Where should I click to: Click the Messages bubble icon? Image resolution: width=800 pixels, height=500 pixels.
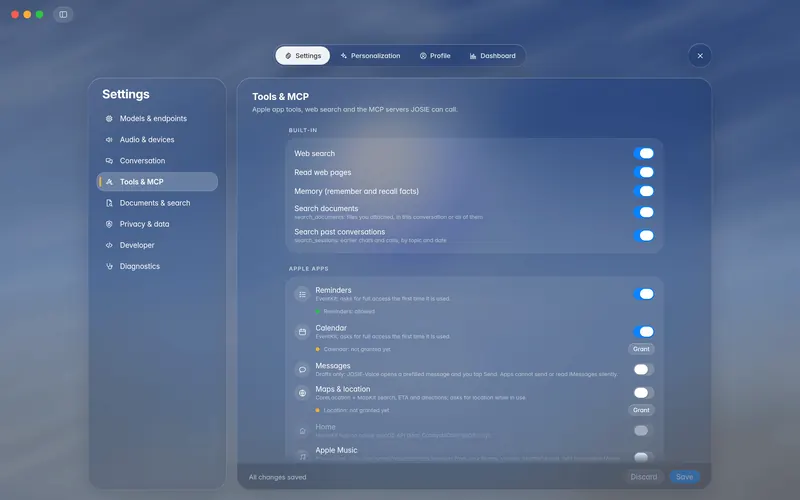point(302,369)
